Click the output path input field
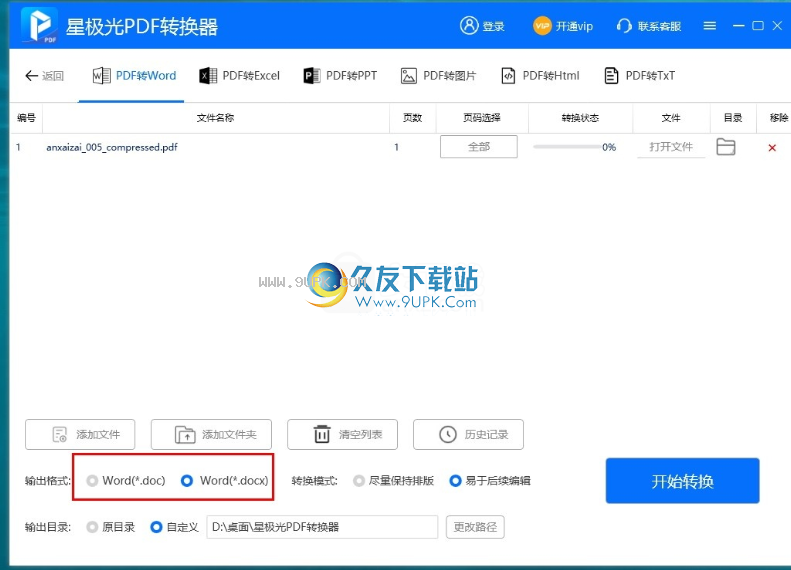Viewport: 791px width, 570px height. [x=322, y=527]
